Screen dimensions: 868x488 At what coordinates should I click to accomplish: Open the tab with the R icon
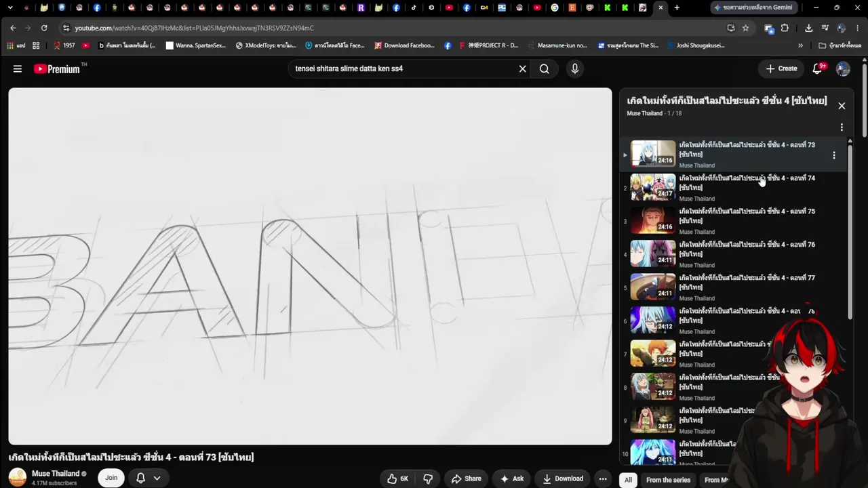pos(361,7)
